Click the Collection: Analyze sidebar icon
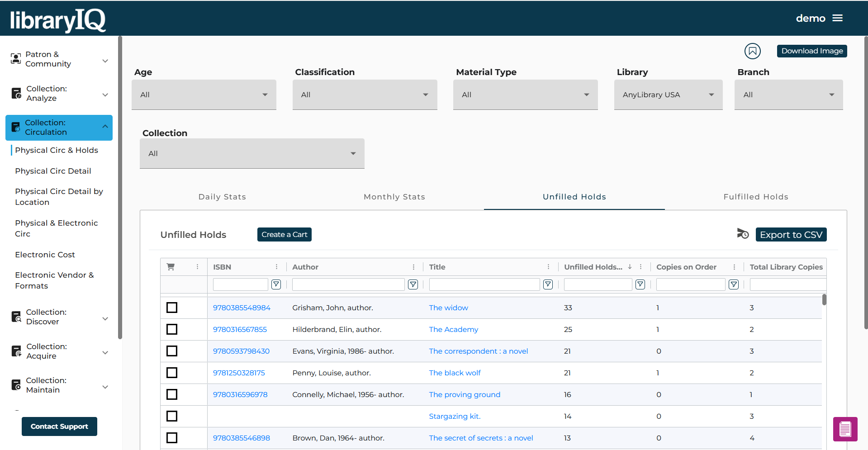Screen dimensions: 868x450 16,93
